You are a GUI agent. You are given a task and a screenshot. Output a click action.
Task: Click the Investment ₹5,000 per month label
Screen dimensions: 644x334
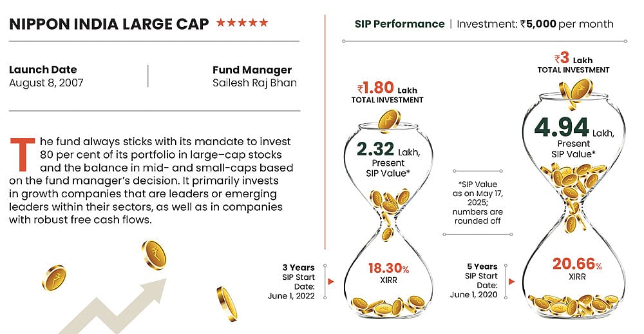point(535,24)
